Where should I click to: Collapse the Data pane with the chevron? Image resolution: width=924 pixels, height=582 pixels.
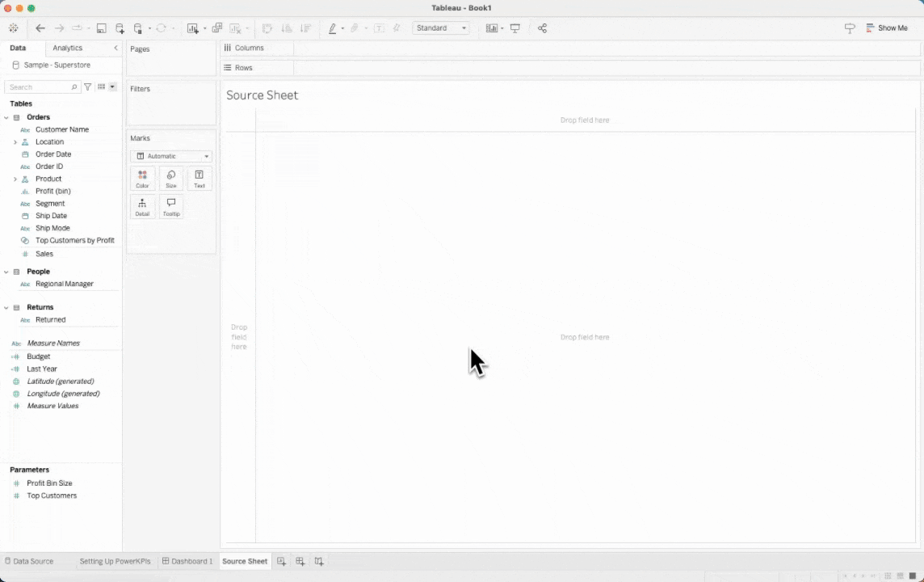pos(115,48)
